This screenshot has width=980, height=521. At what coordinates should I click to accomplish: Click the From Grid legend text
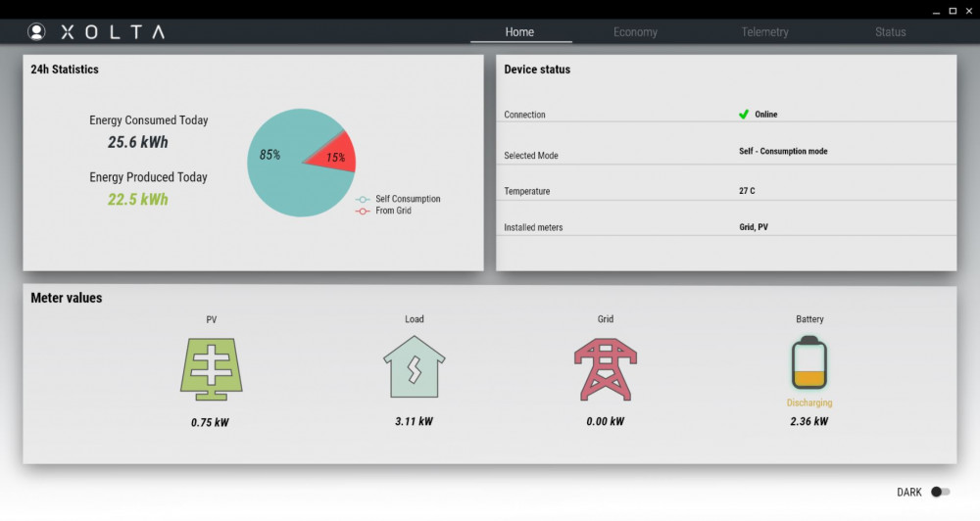(x=393, y=211)
